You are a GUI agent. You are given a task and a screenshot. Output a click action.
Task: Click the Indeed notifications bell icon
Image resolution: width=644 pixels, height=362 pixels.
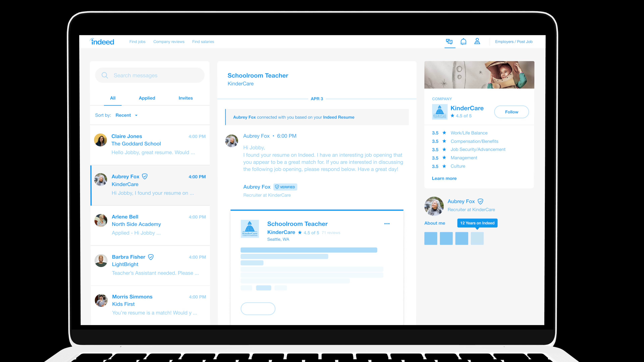463,42
